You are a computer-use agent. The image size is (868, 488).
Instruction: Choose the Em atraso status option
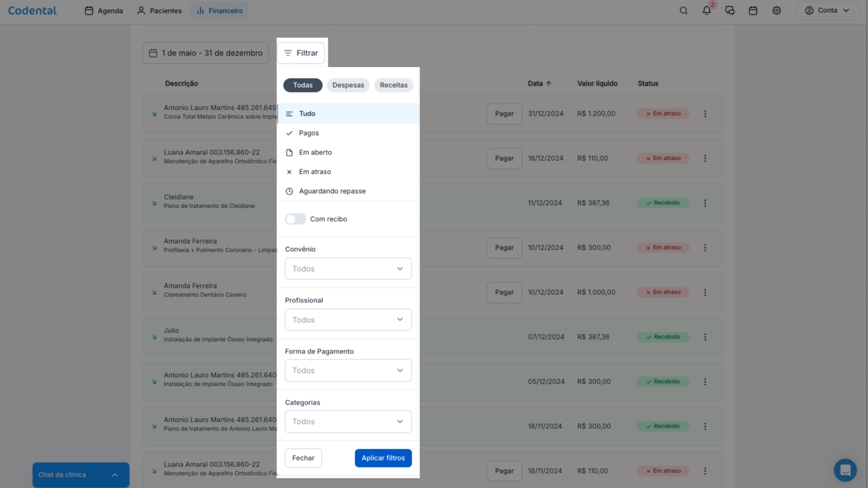[315, 172]
